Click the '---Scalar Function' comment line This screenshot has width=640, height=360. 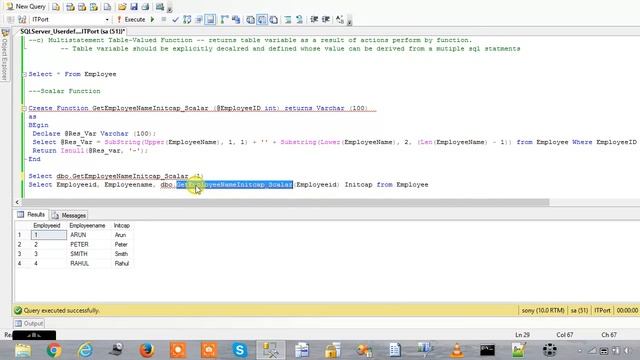click(x=64, y=91)
